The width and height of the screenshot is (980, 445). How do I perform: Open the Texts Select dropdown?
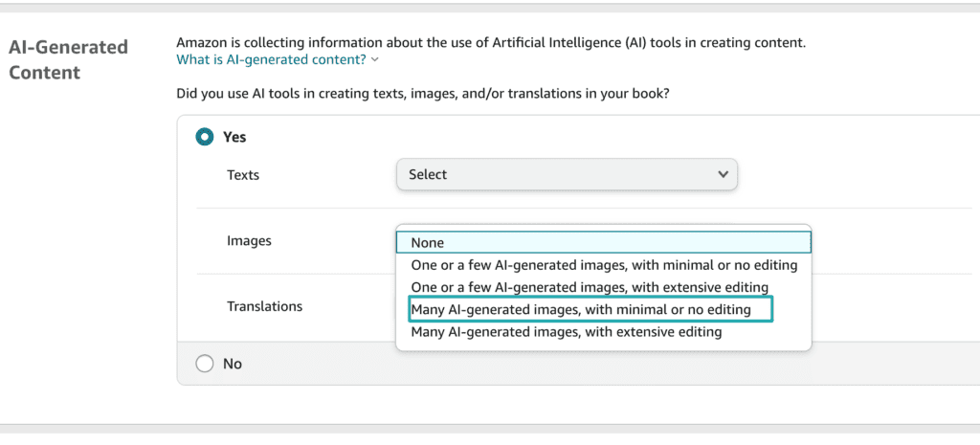(567, 174)
